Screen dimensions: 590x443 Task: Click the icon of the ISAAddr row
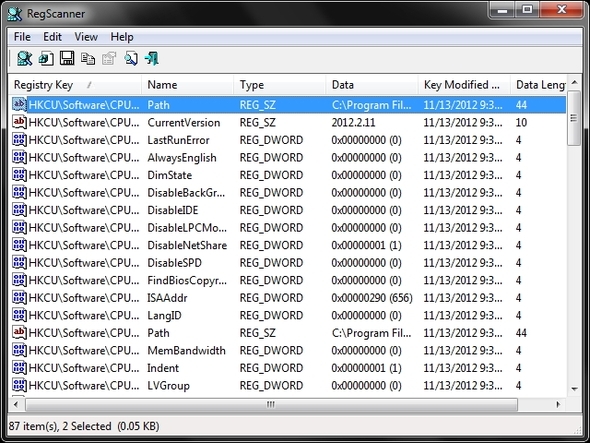pos(19,298)
